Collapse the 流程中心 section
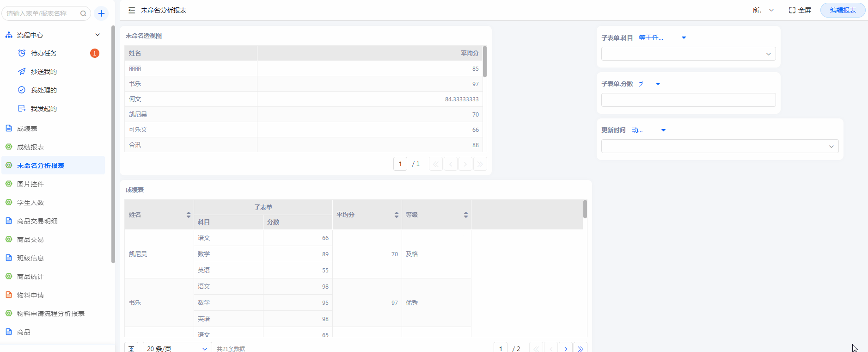 tap(98, 35)
